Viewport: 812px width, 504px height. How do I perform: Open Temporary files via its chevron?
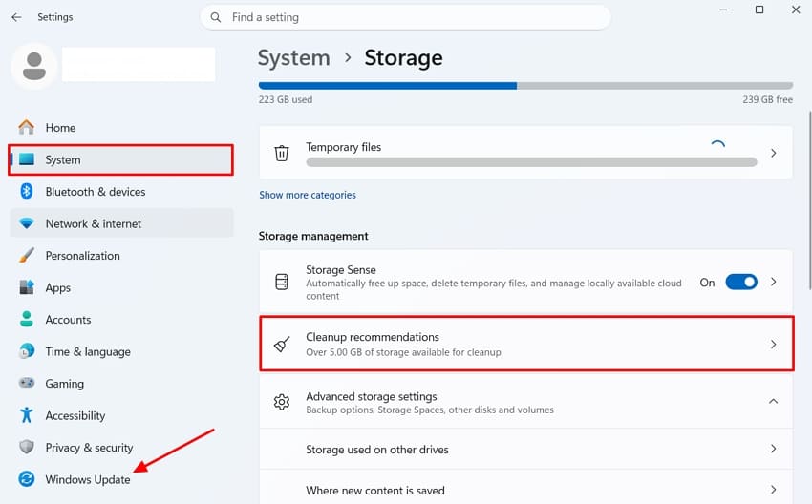[773, 153]
